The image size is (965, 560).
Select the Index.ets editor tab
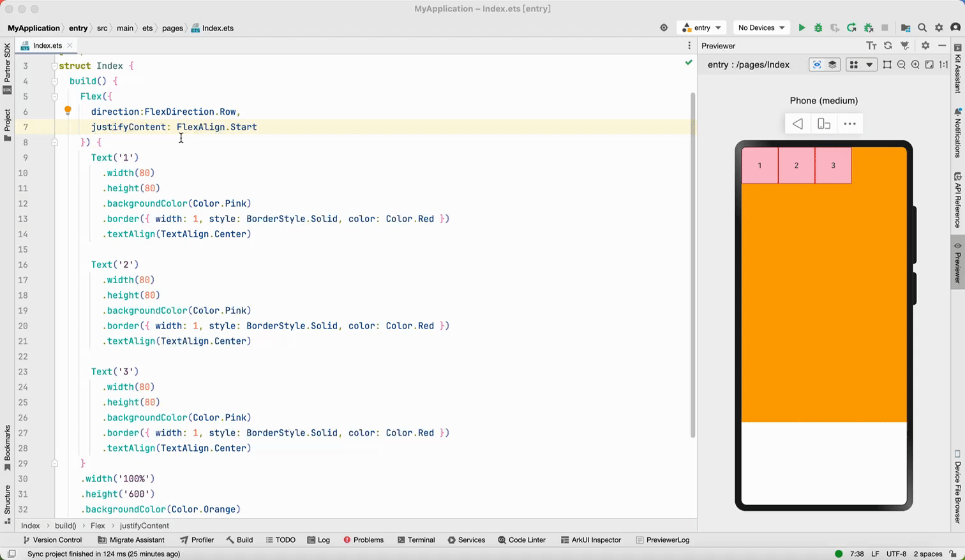[x=47, y=46]
